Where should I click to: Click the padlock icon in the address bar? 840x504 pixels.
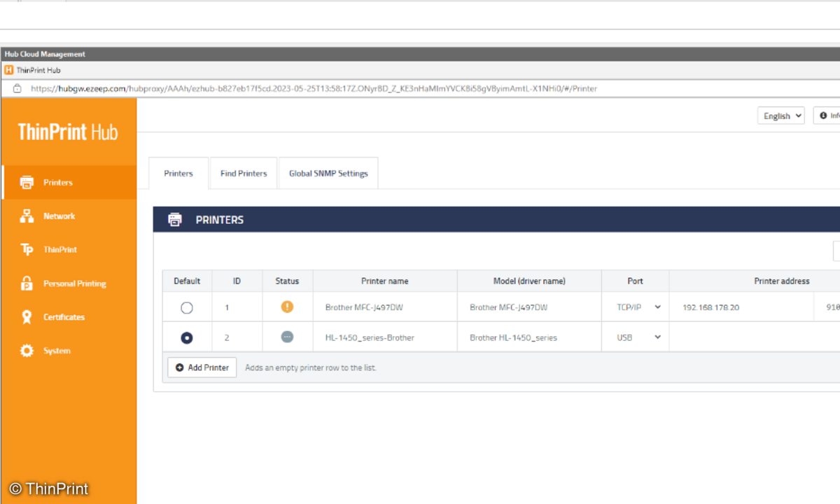[17, 89]
